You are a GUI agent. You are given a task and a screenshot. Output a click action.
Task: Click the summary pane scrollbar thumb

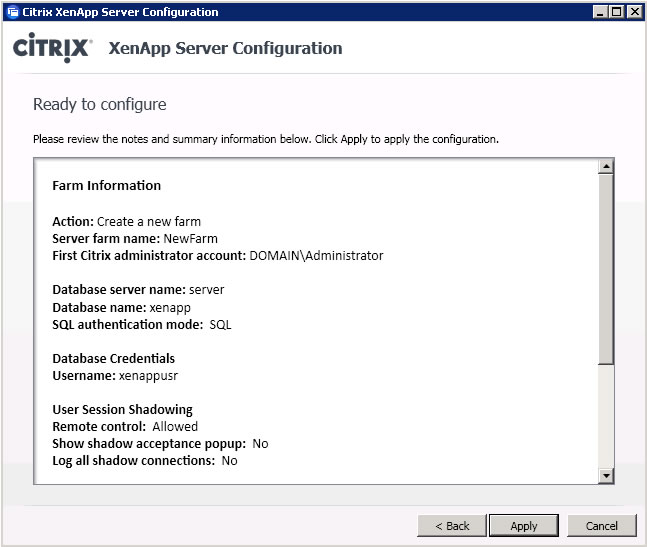606,269
